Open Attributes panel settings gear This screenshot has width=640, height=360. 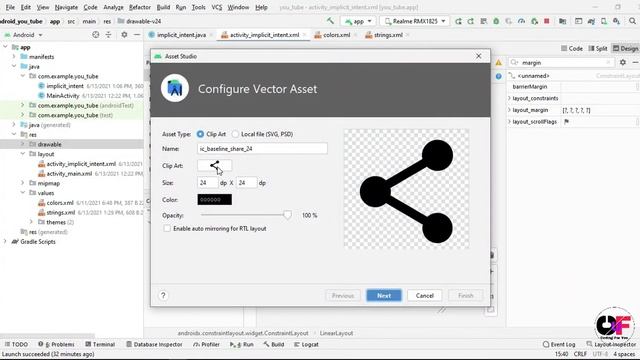[x=622, y=62]
